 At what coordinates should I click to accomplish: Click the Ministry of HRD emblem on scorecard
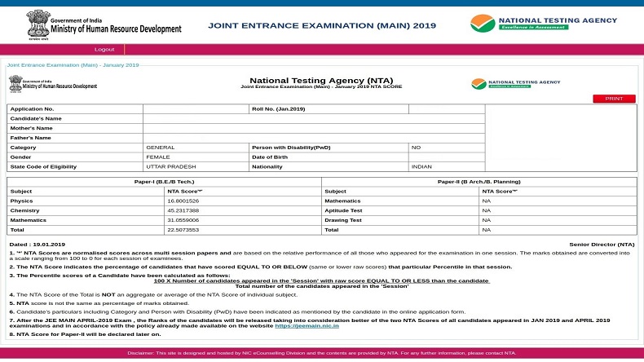coord(15,82)
